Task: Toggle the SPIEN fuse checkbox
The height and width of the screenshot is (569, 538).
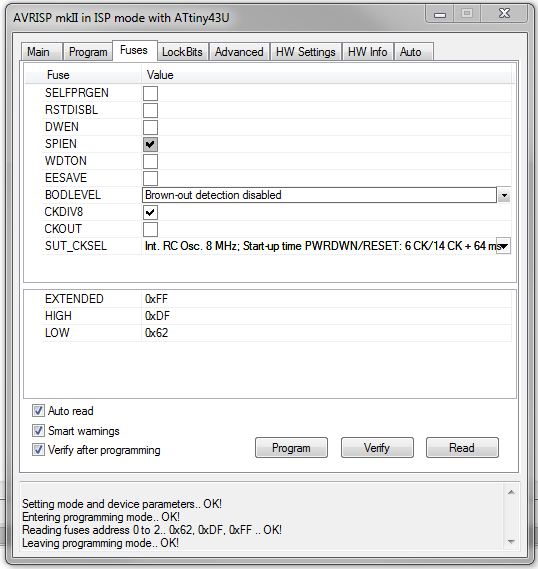Action: (150, 144)
